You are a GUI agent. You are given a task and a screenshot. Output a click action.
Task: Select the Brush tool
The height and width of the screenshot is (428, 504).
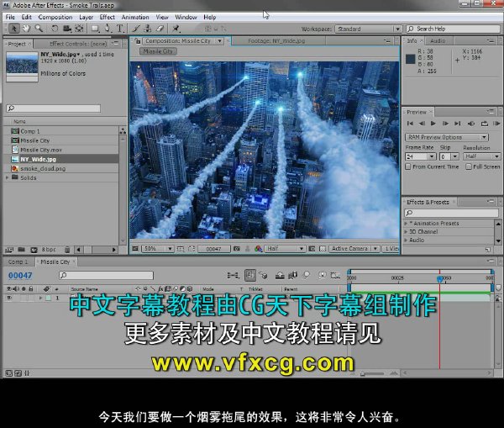[135, 29]
